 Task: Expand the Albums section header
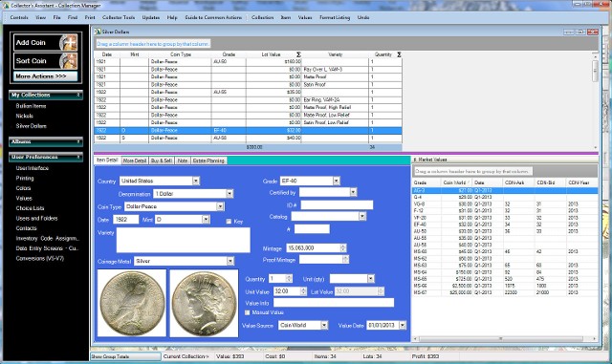(x=46, y=141)
